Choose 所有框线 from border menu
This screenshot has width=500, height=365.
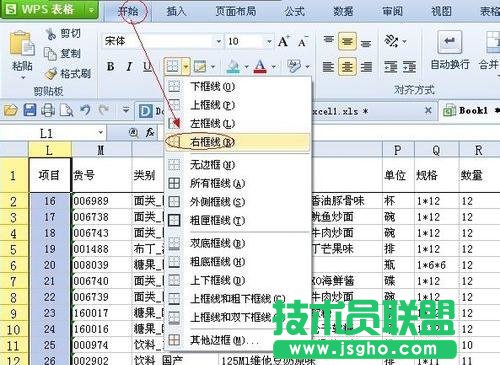pos(238,183)
